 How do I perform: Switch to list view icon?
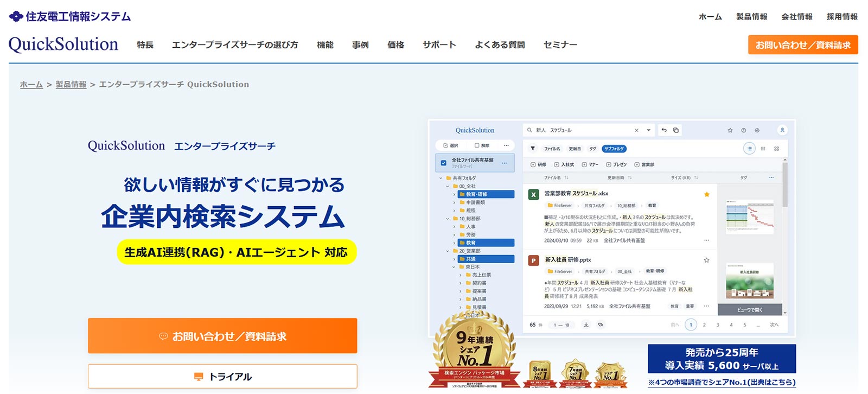(749, 149)
